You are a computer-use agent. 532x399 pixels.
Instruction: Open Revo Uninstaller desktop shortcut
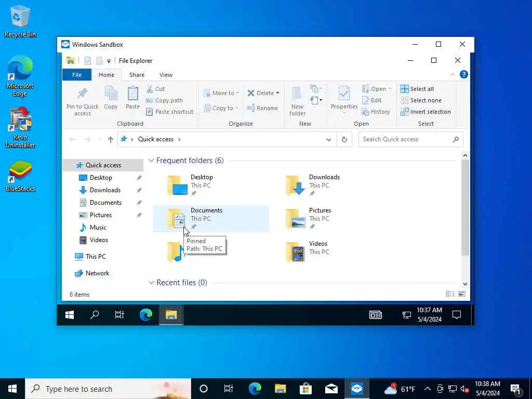tap(20, 128)
